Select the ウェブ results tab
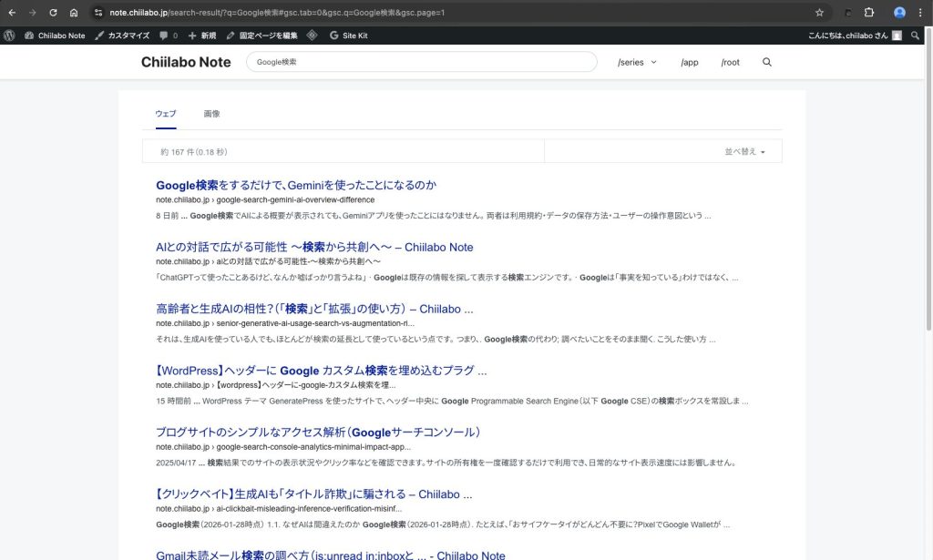933x560 pixels. [x=166, y=114]
